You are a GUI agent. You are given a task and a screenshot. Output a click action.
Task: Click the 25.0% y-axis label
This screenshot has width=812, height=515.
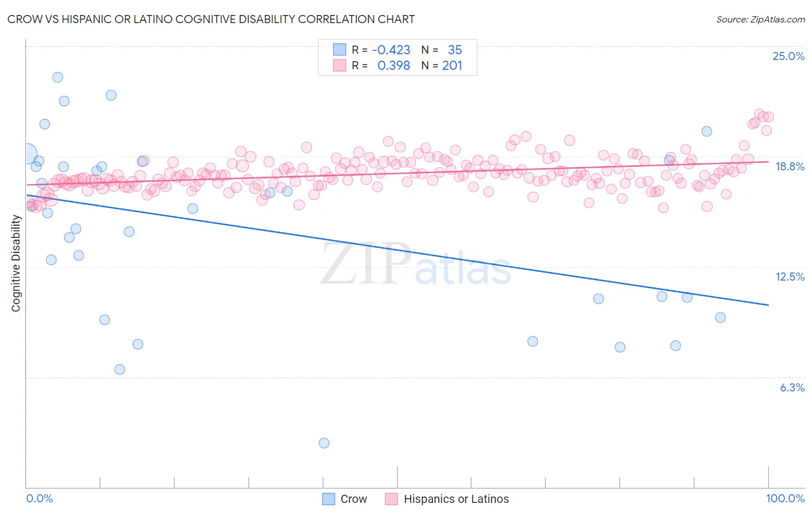[788, 56]
